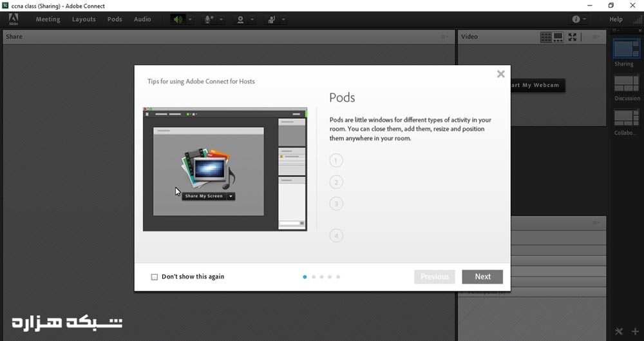The width and height of the screenshot is (644, 341).
Task: Click Start My Webcam button
Action: (x=538, y=85)
